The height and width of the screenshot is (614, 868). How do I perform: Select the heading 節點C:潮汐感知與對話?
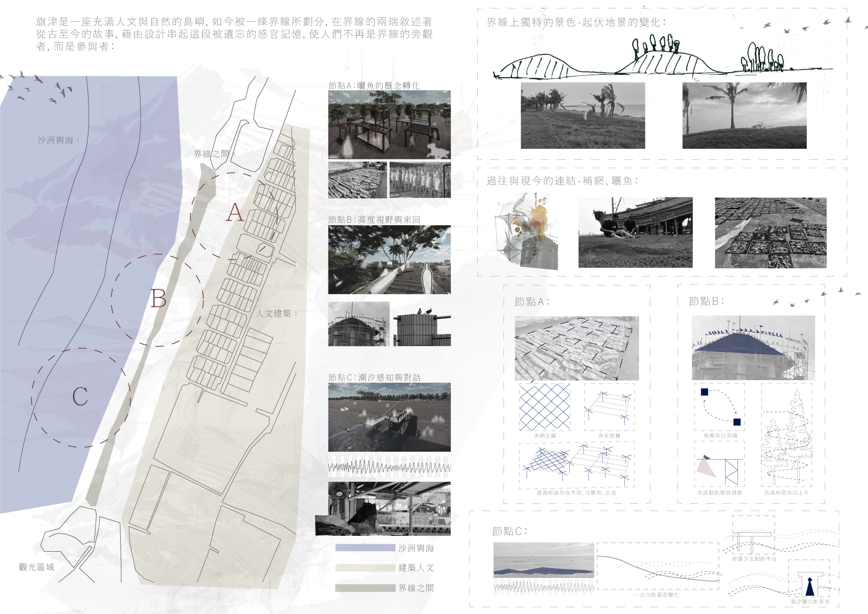tap(374, 378)
